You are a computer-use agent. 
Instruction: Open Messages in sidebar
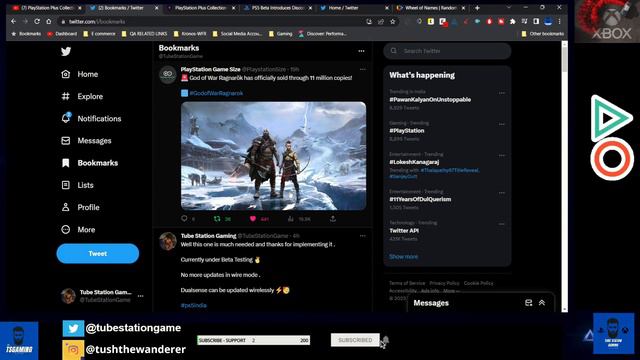(x=86, y=141)
